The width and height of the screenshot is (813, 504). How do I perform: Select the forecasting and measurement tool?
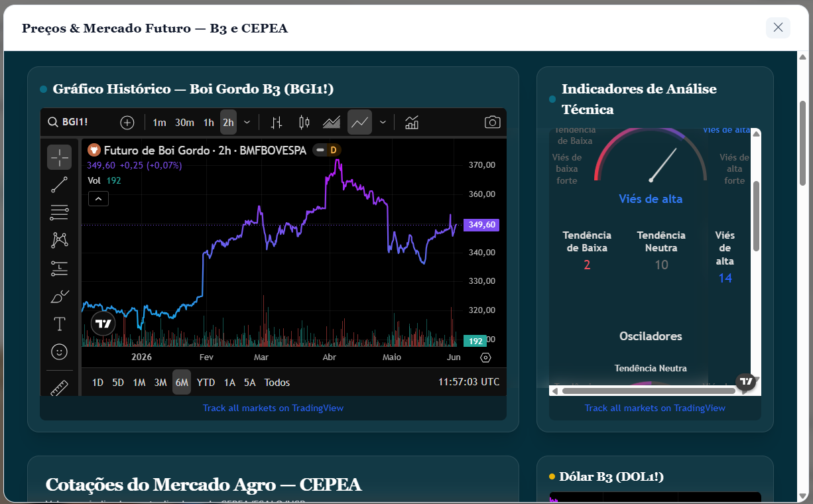pyautogui.click(x=59, y=269)
